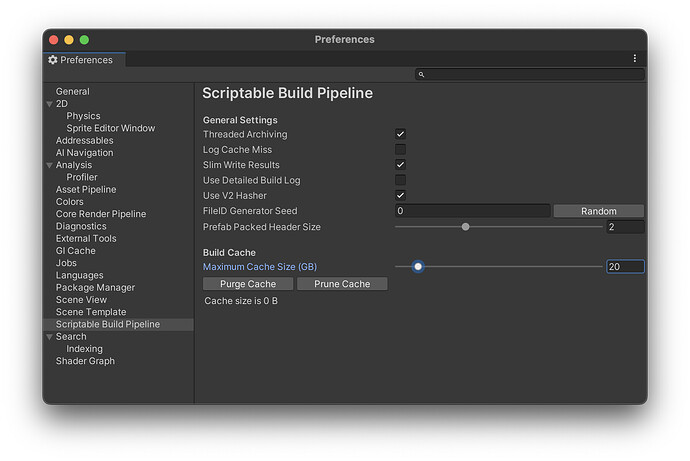Uncheck the Use V2 Hasher option
The height and width of the screenshot is (461, 690).
[x=400, y=196]
